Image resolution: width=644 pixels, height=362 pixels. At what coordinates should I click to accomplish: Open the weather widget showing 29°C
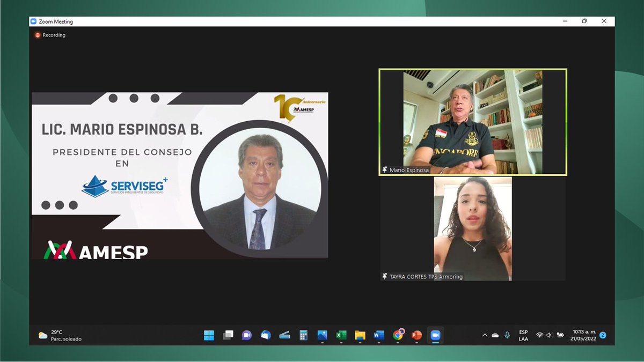coord(60,335)
